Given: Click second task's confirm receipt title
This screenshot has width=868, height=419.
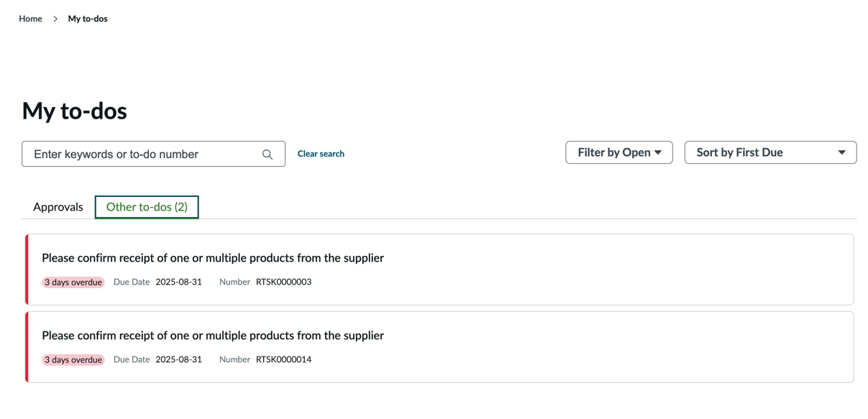Looking at the screenshot, I should 213,336.
